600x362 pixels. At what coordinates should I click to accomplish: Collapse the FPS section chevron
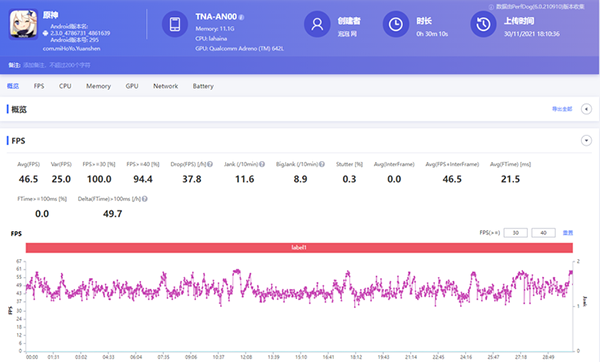(586, 140)
